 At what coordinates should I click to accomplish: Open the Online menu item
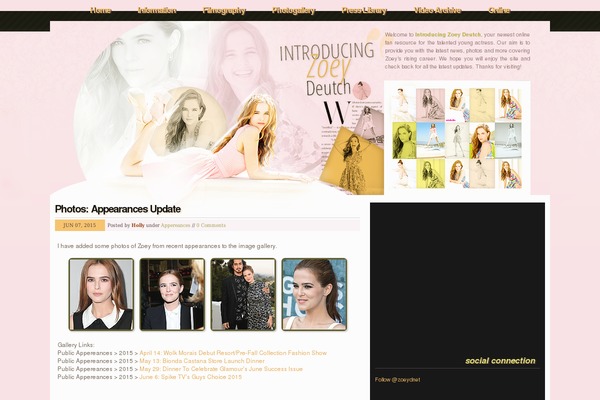click(x=499, y=10)
